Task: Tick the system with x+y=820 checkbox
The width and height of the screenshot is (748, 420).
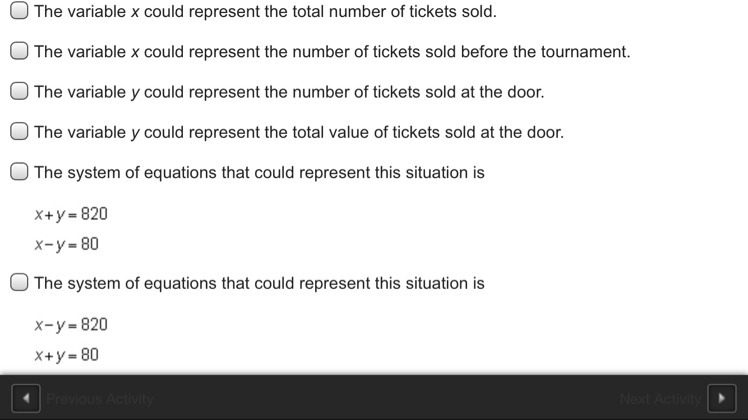Action: 19,171
